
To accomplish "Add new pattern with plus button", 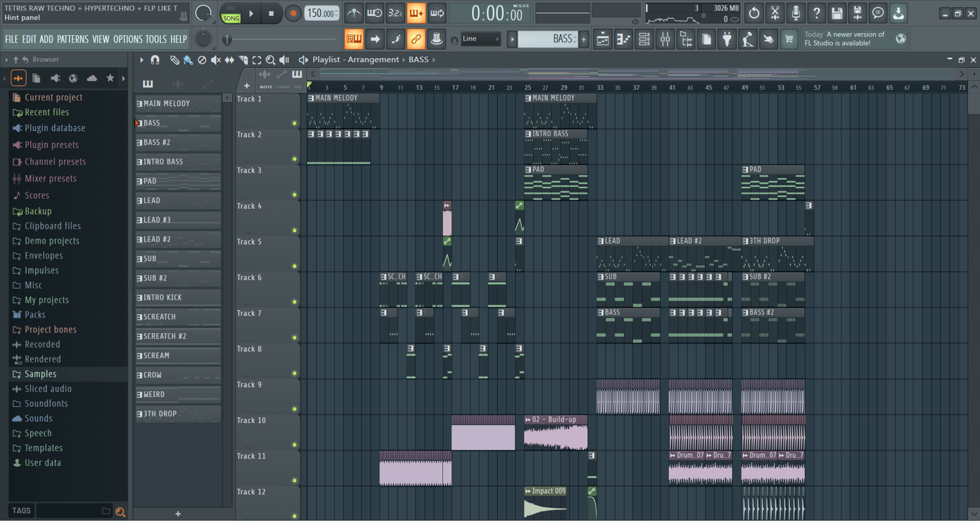I will click(x=583, y=39).
